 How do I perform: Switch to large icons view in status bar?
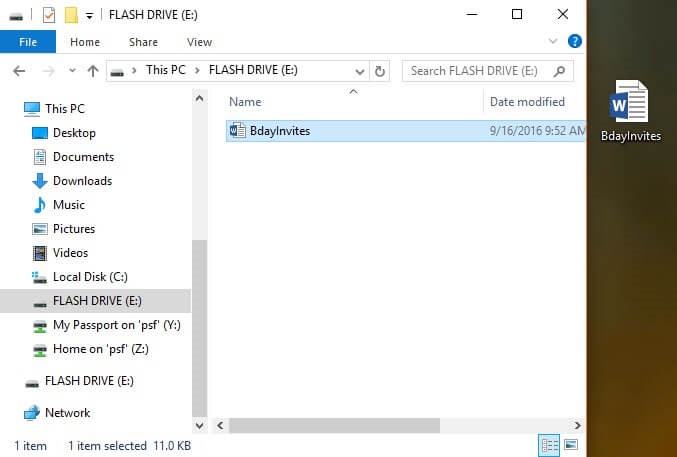pyautogui.click(x=571, y=444)
